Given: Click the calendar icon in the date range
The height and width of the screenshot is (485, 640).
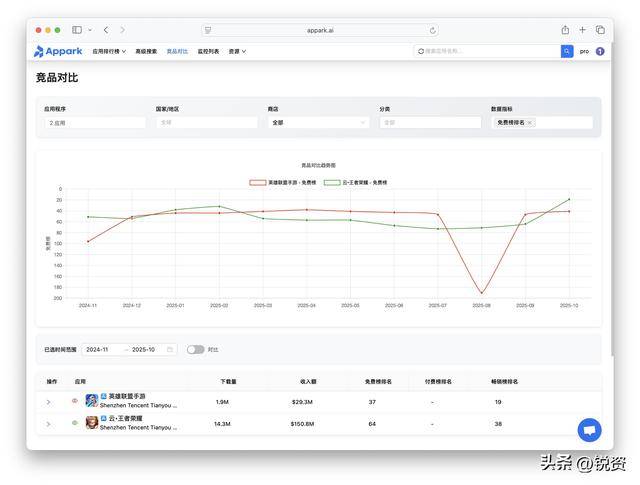Looking at the screenshot, I should (170, 349).
